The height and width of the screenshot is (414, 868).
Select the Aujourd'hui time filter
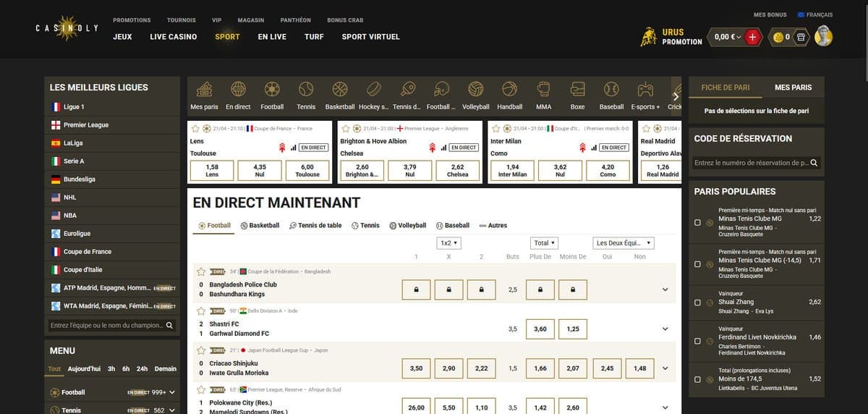point(84,369)
